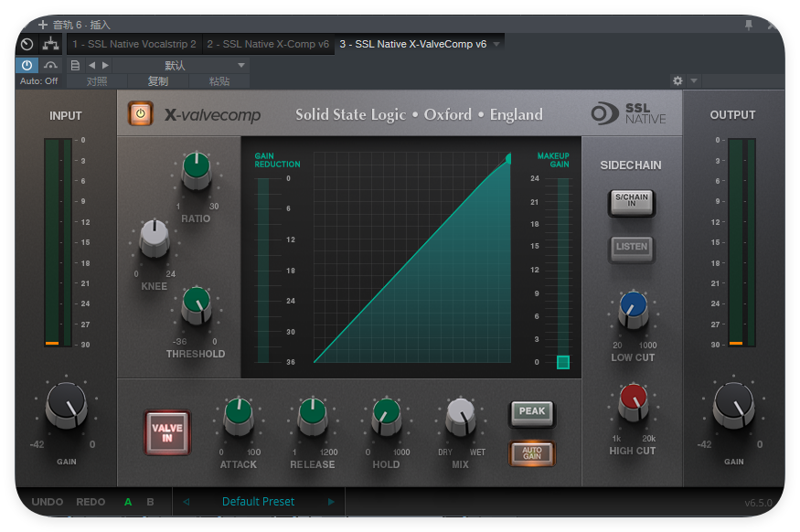Click the RATIO knob

[x=197, y=169]
